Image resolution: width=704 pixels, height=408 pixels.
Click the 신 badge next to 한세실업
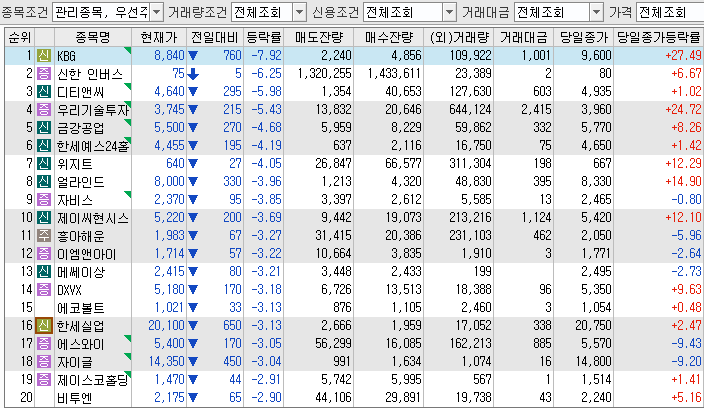coord(44,325)
